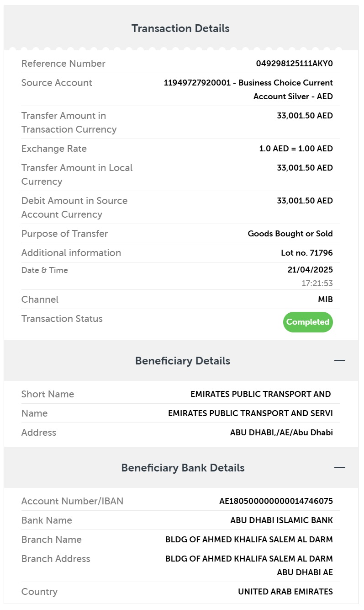Screen dimensions: 364x610
Task: Click the Transaction Status label
Action: coord(62,319)
